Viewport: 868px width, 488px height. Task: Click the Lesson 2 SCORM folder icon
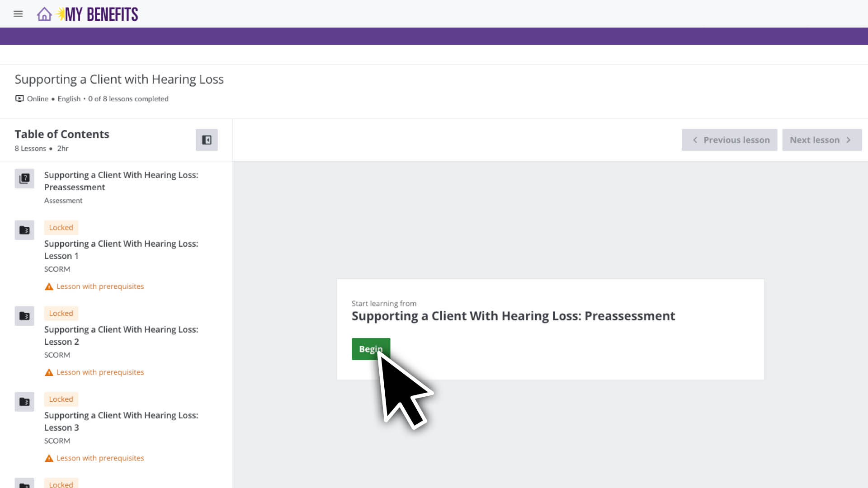[24, 316]
